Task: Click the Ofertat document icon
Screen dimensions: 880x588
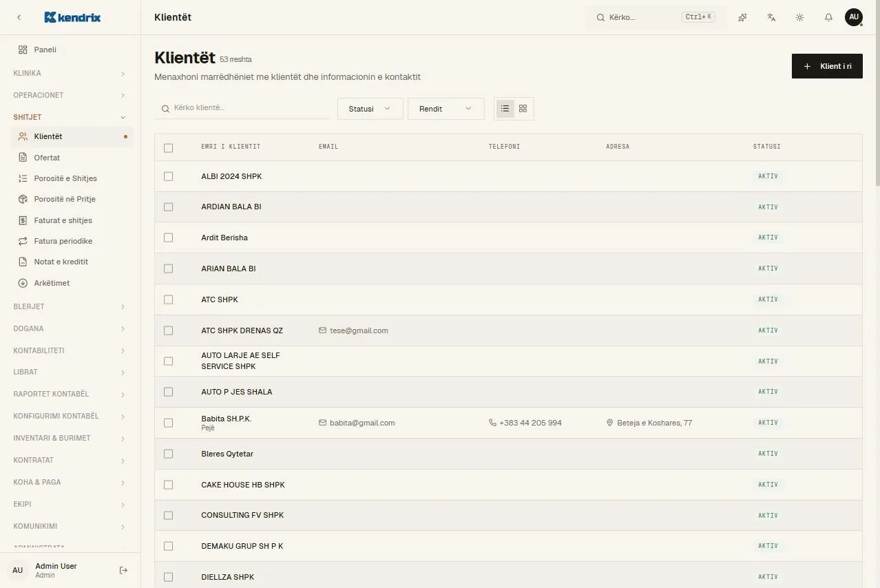Action: coord(23,158)
